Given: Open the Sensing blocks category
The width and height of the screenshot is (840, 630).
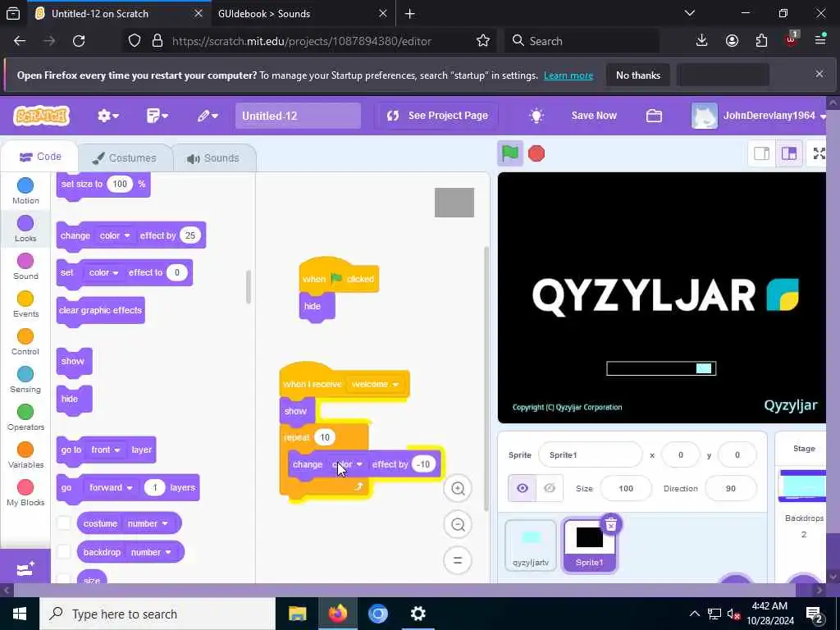Looking at the screenshot, I should tap(25, 379).
